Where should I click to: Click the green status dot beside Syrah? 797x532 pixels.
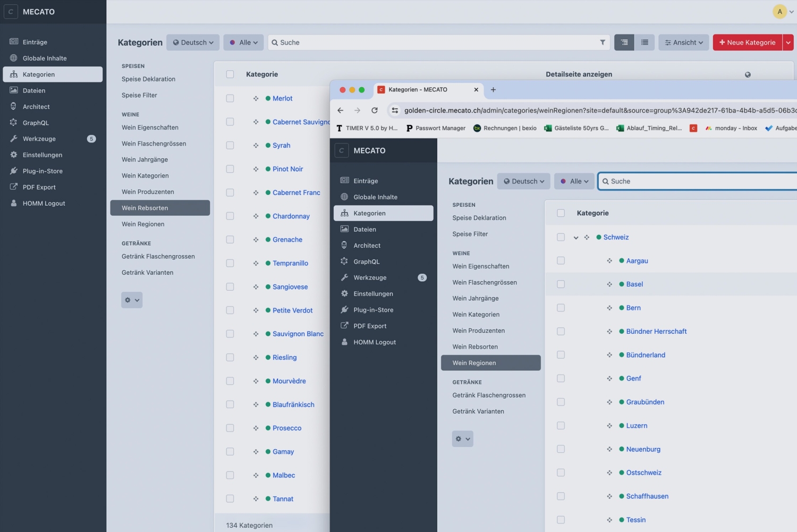pyautogui.click(x=268, y=146)
